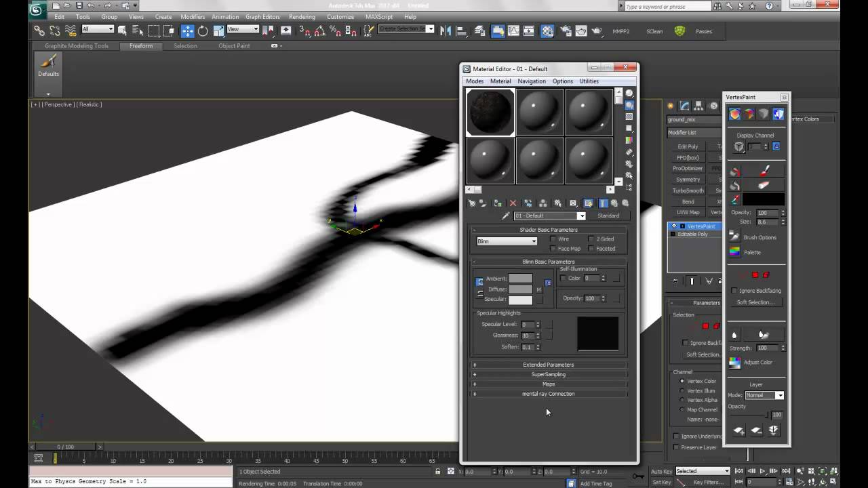Click the Specular color swatch

(x=520, y=300)
